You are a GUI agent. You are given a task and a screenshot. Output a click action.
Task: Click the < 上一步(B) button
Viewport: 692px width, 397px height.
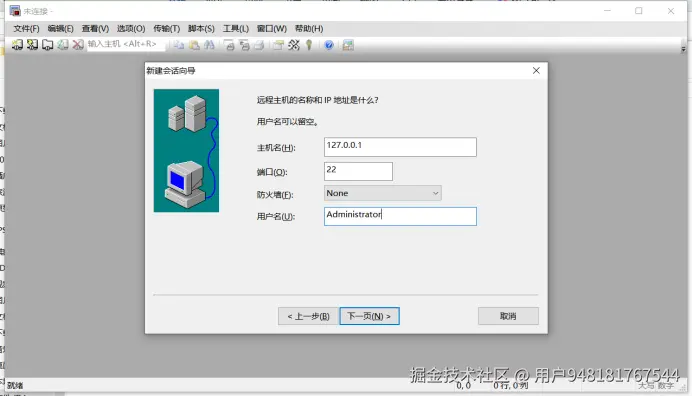point(308,316)
